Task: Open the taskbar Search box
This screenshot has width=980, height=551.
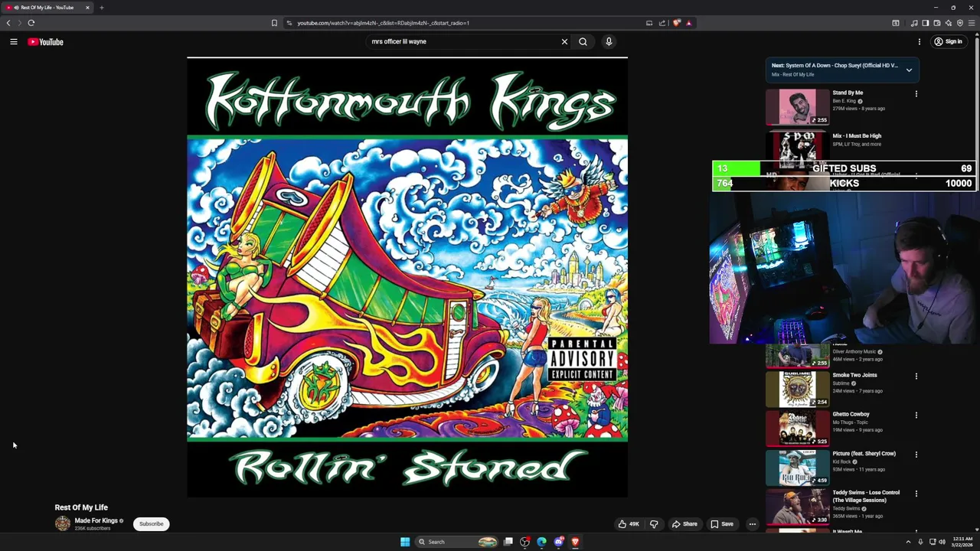Action: pyautogui.click(x=456, y=542)
